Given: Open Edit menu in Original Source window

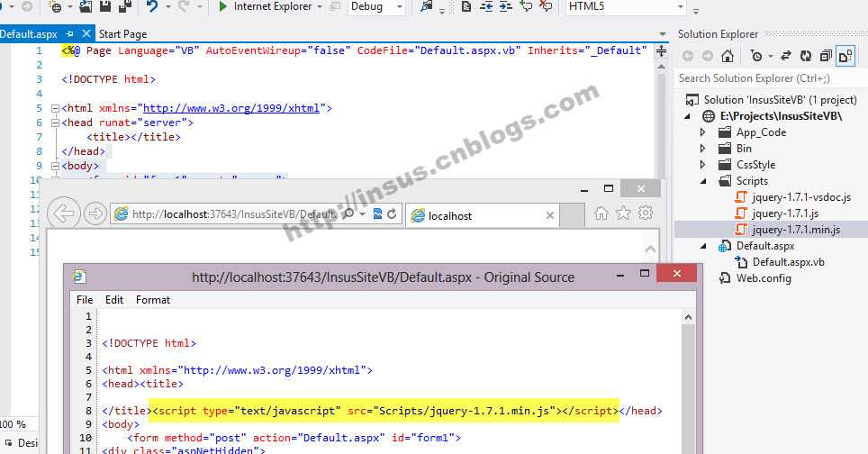Looking at the screenshot, I should [114, 300].
